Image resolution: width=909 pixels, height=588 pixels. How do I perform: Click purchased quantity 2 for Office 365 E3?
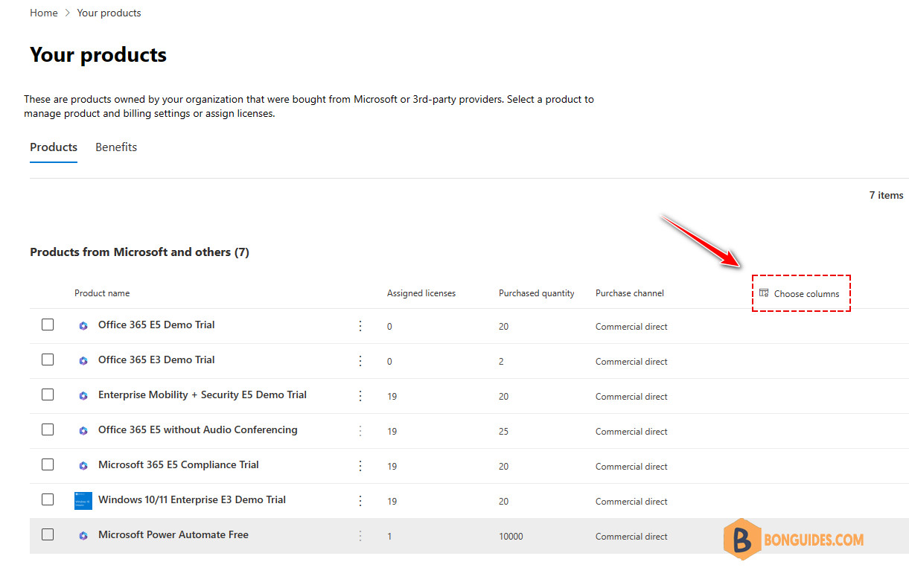pos(501,362)
